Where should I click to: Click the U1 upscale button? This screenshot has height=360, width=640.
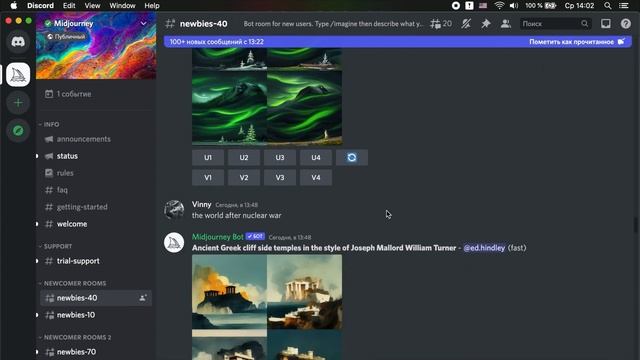pyautogui.click(x=208, y=158)
